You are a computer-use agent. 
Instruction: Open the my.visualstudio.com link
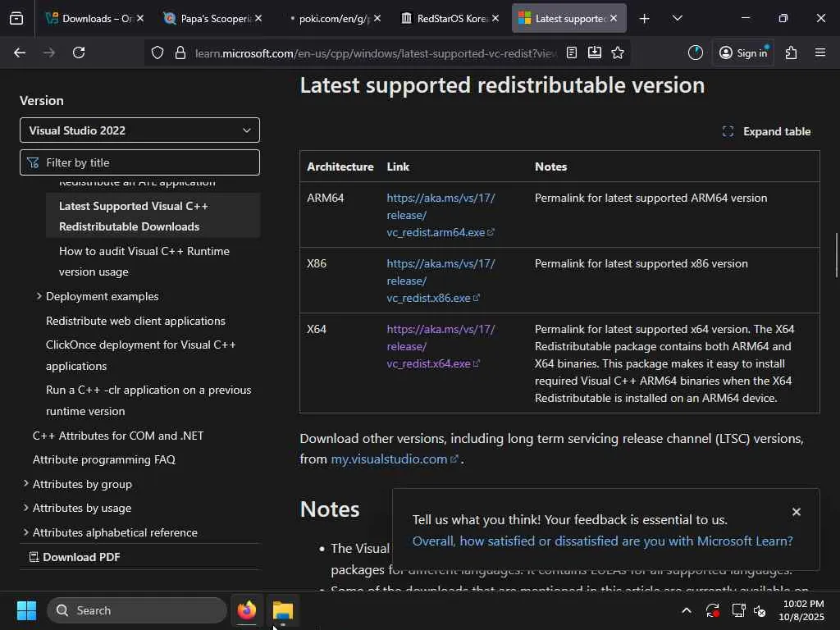click(x=389, y=459)
